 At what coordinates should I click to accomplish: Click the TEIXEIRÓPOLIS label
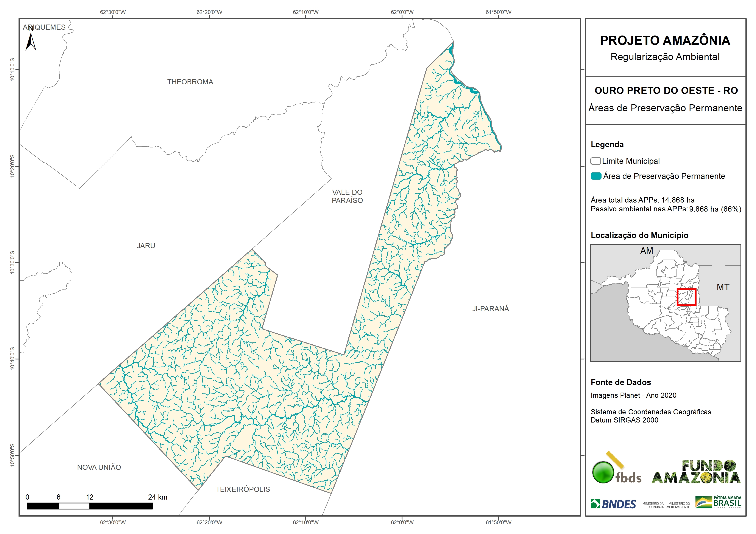[x=243, y=489]
